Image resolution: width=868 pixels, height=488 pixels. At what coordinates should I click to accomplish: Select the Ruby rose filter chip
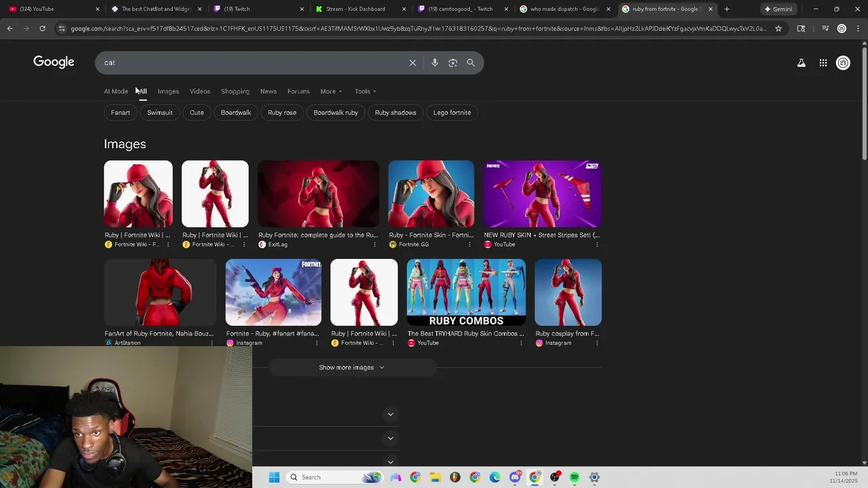click(282, 113)
